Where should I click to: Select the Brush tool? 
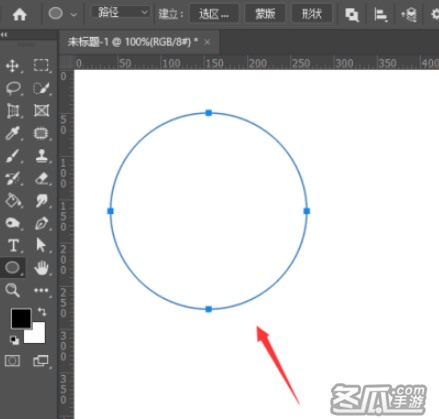[12, 156]
